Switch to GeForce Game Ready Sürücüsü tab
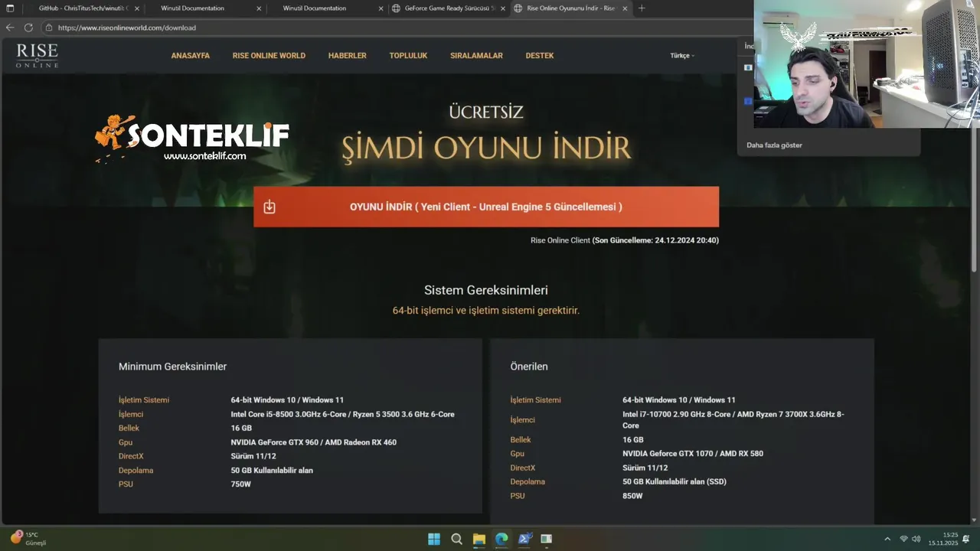This screenshot has width=980, height=551. 448,8
